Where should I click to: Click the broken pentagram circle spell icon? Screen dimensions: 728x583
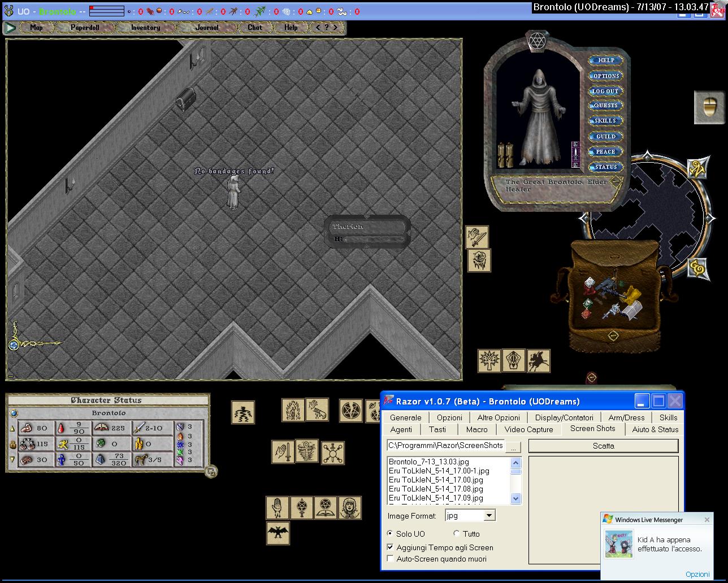[x=351, y=411]
